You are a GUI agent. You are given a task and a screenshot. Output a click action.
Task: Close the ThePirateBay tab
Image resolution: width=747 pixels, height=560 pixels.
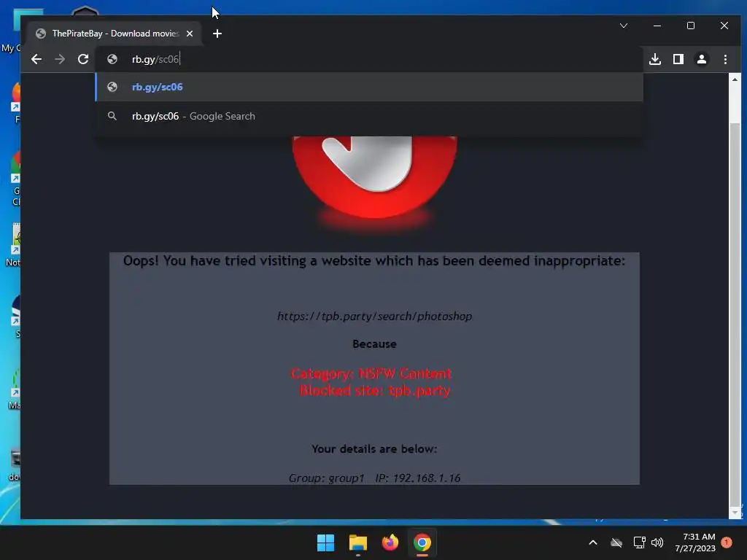coord(190,34)
